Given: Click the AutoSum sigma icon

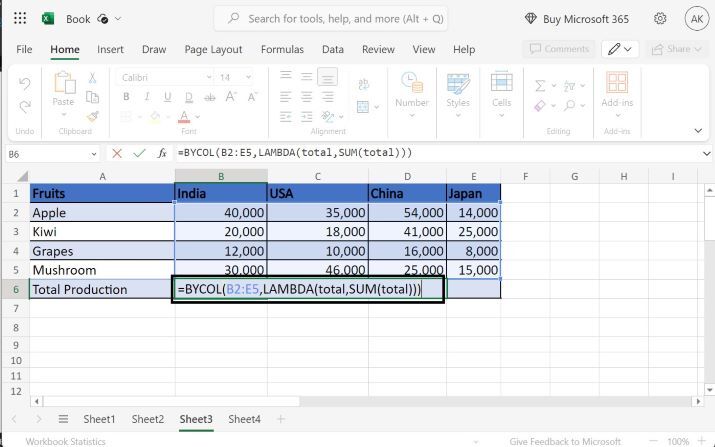Looking at the screenshot, I should [540, 85].
